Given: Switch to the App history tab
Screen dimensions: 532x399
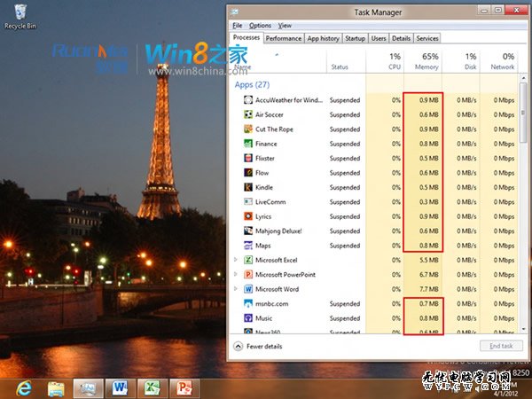Looking at the screenshot, I should tap(324, 38).
